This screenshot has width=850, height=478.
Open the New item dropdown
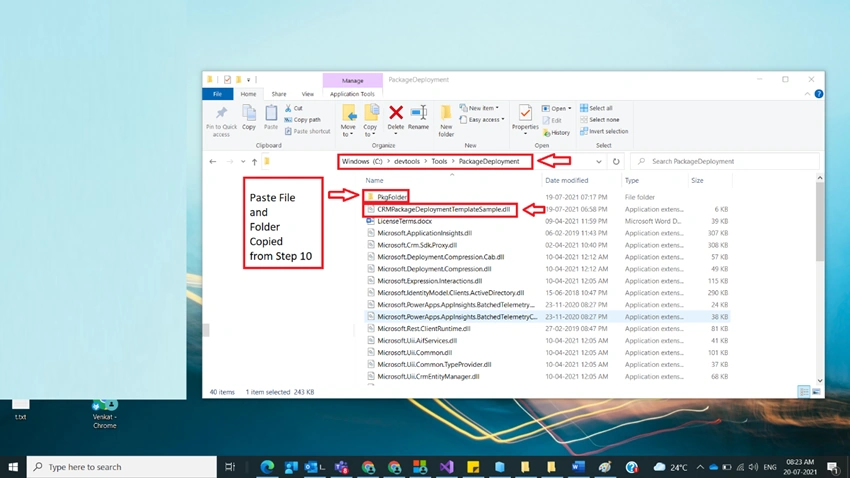point(479,108)
